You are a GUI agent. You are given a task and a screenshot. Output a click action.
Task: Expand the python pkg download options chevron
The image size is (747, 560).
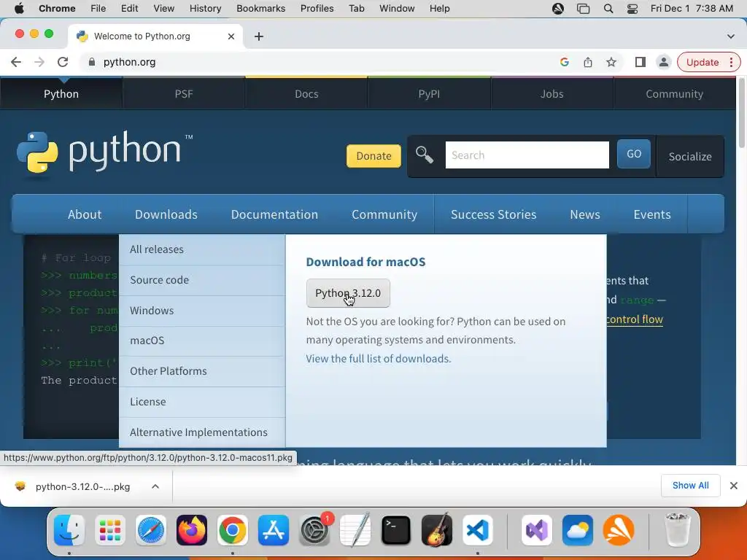[155, 486]
